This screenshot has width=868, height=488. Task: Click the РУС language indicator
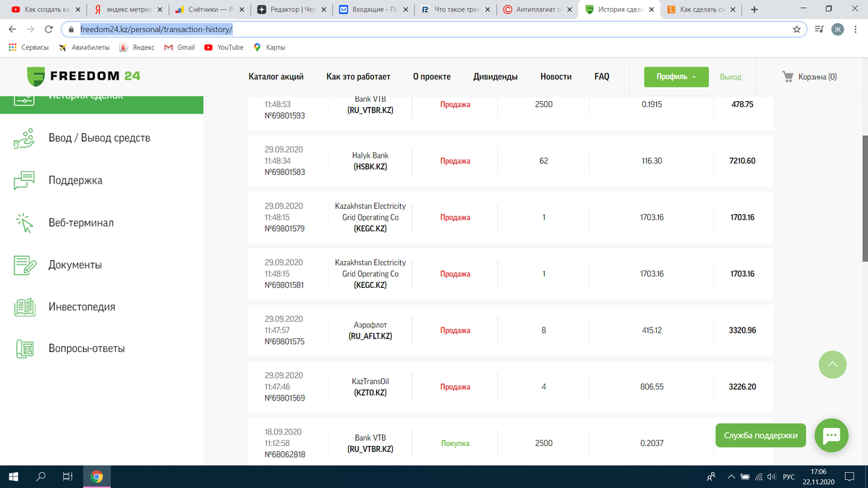point(789,477)
